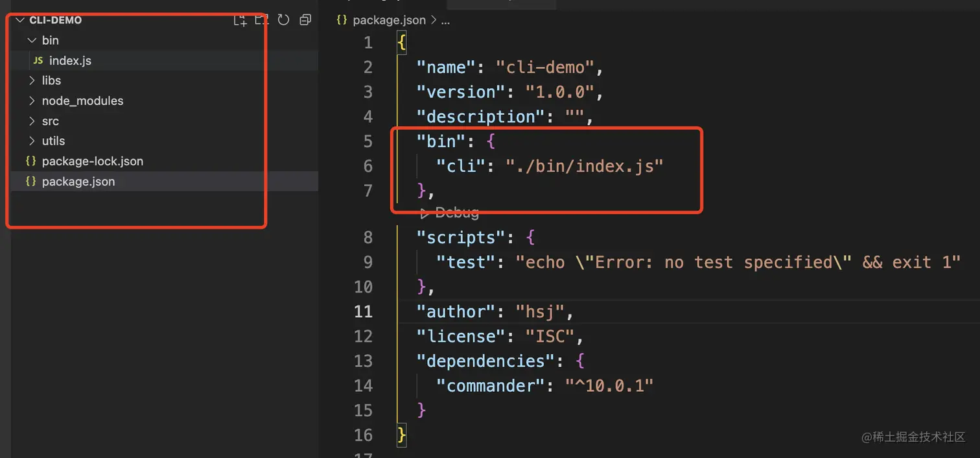Click the "bin" key on line 5
Screen dimensions: 980x458
pyautogui.click(x=442, y=141)
